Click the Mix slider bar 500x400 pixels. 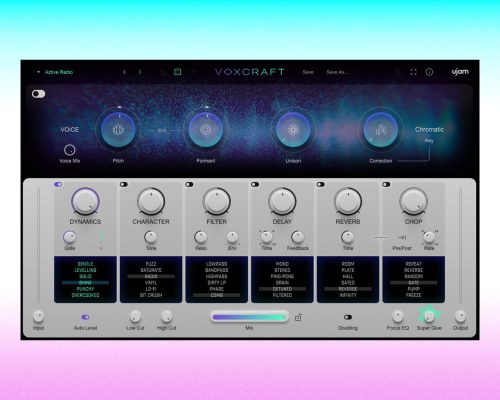(x=249, y=317)
